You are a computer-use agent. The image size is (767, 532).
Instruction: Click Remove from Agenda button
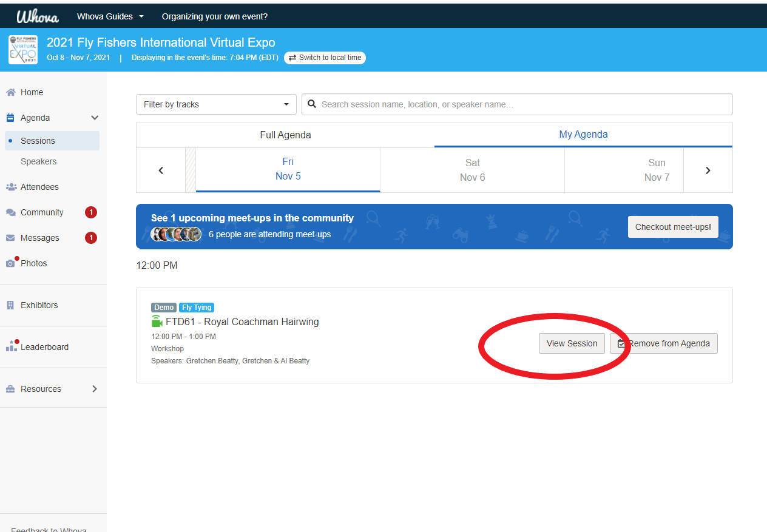(664, 343)
